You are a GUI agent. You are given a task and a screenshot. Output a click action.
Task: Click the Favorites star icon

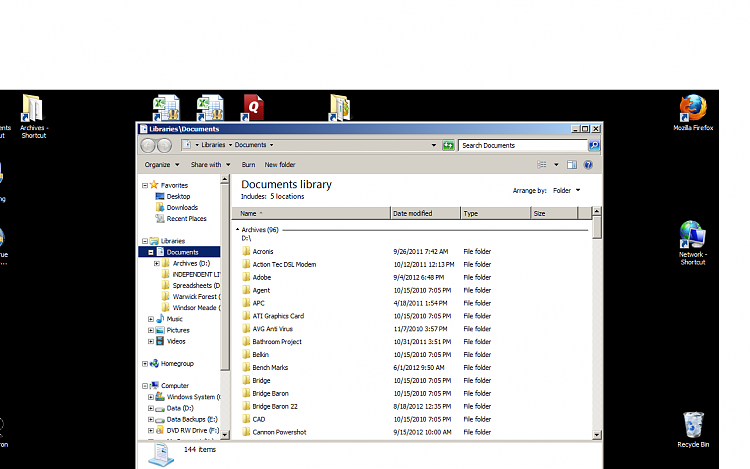tap(154, 185)
